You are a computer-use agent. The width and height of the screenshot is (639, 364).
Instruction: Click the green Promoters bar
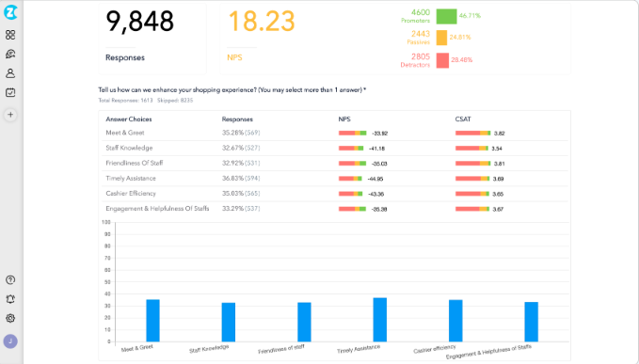(x=446, y=16)
